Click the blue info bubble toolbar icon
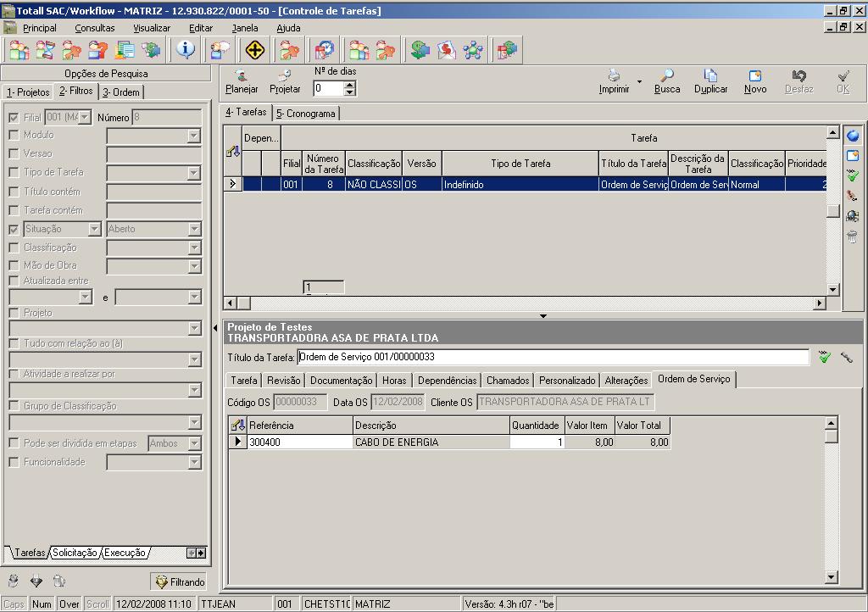Image resolution: width=868 pixels, height=612 pixels. pos(186,50)
